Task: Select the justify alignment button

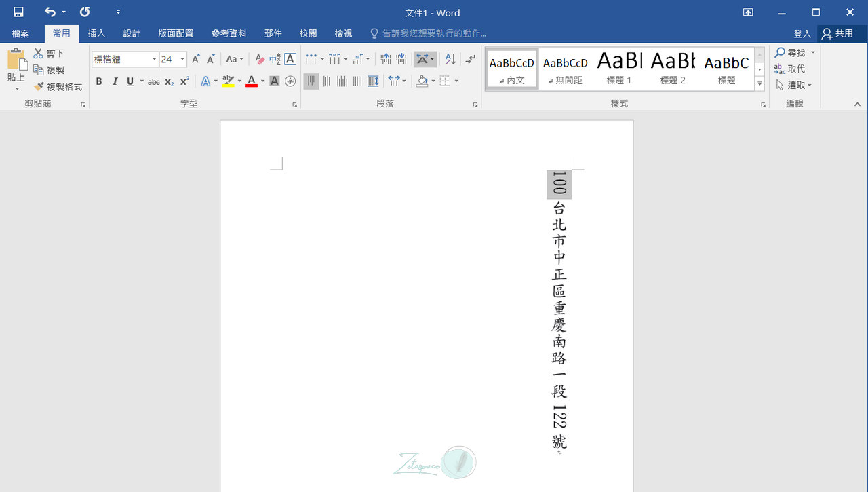Action: (x=358, y=81)
